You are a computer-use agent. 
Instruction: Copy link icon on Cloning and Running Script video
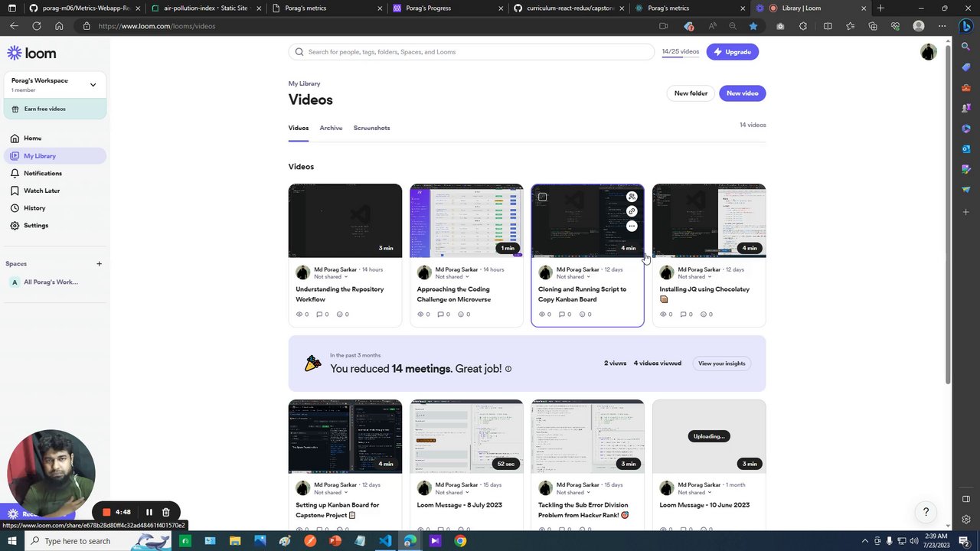pos(632,211)
